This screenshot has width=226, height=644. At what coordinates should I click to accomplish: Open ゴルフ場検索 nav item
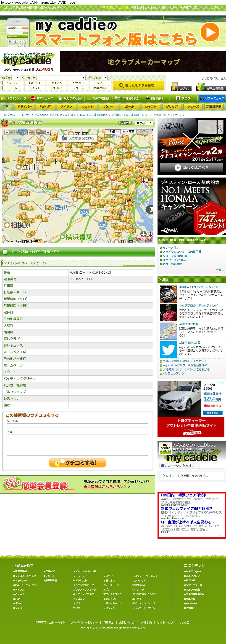coord(98,99)
